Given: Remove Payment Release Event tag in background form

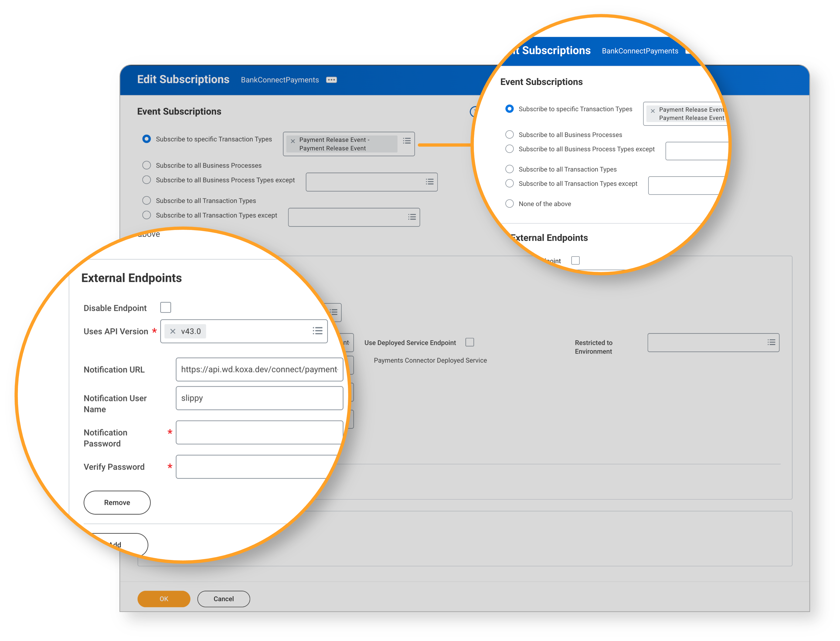Looking at the screenshot, I should [293, 141].
